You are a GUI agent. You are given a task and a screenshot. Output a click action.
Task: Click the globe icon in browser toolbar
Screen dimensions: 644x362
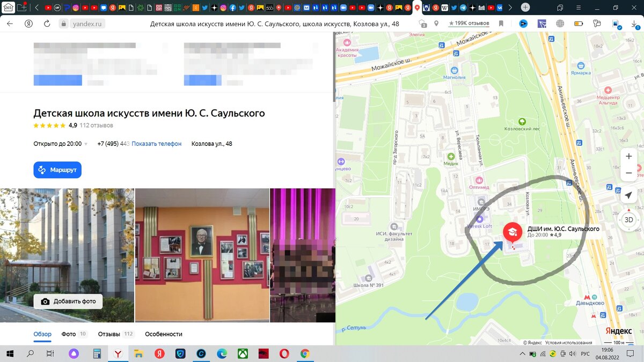(x=560, y=24)
